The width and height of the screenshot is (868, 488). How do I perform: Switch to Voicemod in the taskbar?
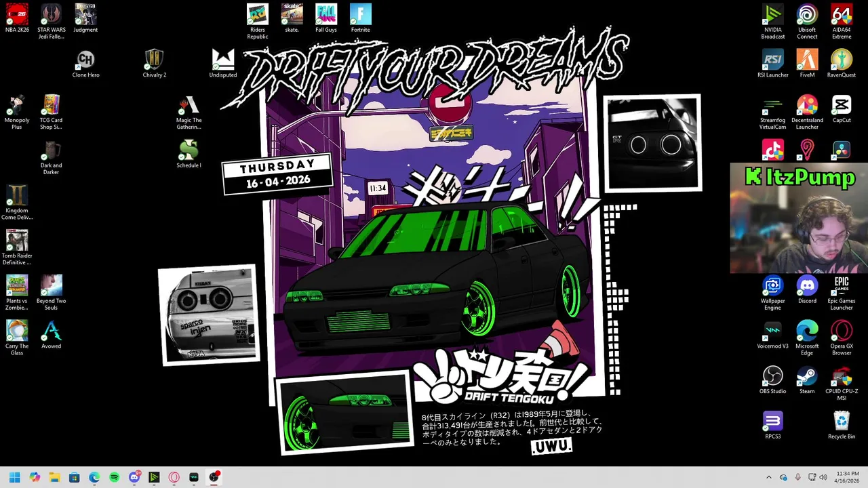(194, 477)
